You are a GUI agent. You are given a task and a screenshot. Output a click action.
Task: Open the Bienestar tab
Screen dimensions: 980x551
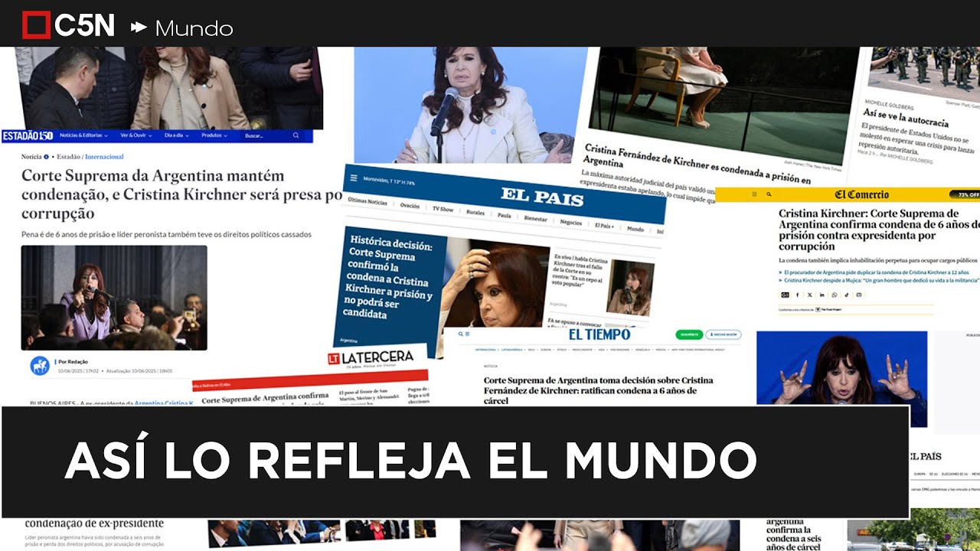pos(535,219)
